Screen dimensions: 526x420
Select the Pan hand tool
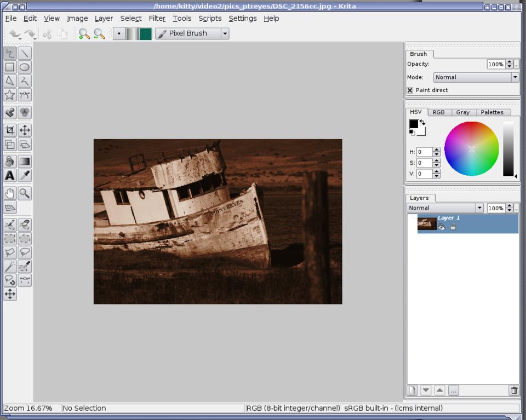(10, 193)
